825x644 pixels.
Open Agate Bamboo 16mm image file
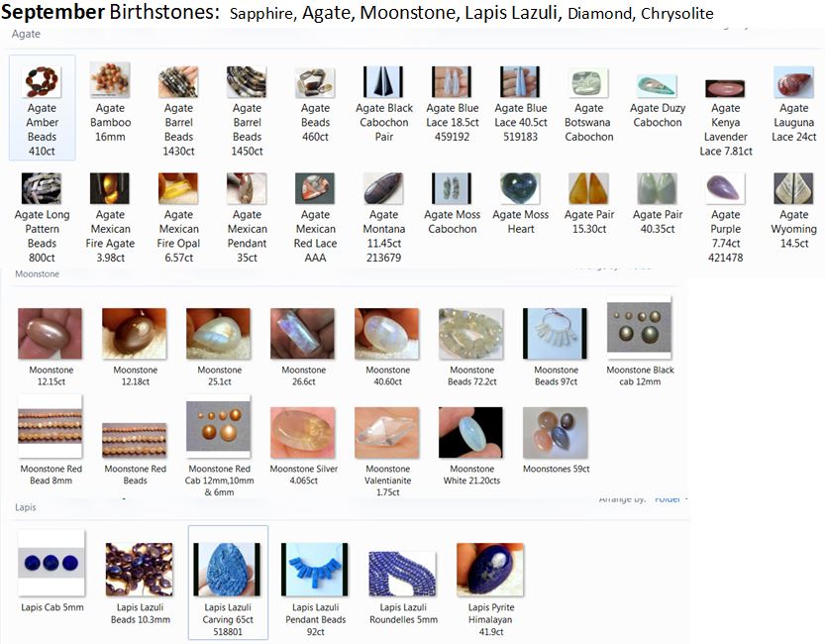110,101
